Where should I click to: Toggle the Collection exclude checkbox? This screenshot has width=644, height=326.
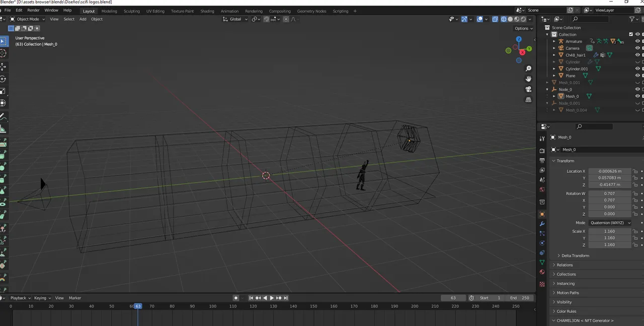tap(631, 34)
